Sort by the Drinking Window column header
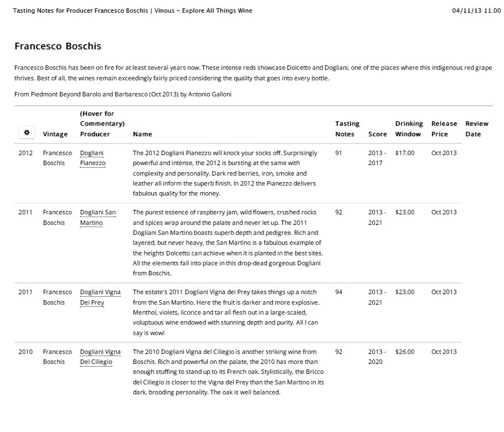The image size is (504, 432). click(409, 128)
